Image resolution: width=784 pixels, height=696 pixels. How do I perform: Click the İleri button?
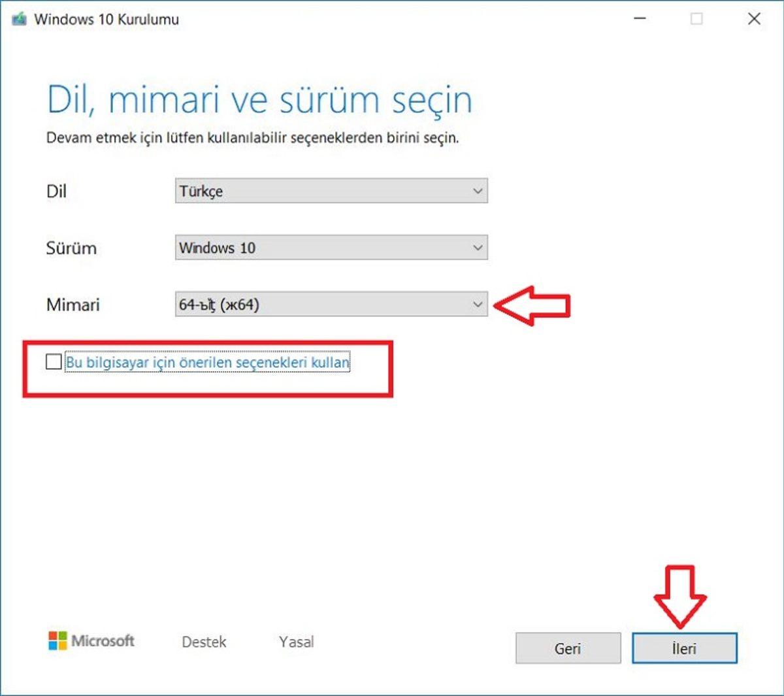(684, 648)
